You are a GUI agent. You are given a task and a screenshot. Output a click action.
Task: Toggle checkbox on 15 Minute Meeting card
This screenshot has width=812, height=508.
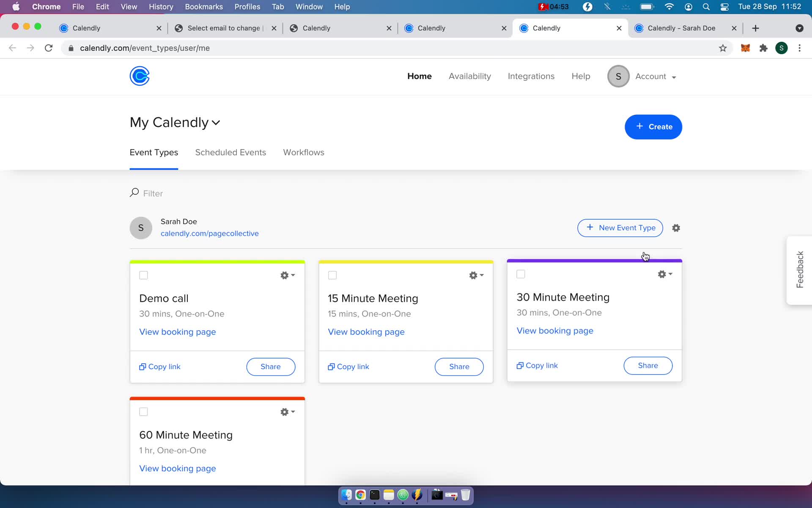point(333,275)
